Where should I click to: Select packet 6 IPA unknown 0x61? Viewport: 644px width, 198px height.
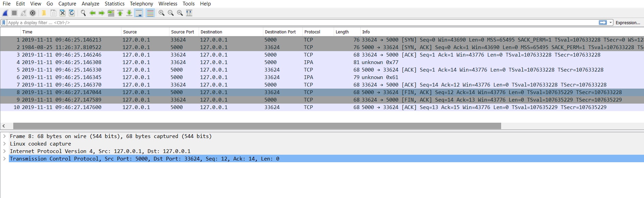click(322, 77)
